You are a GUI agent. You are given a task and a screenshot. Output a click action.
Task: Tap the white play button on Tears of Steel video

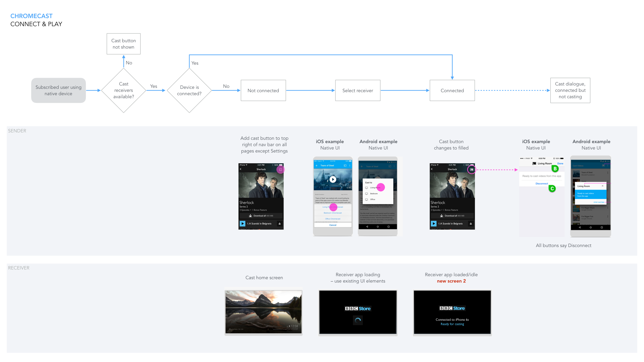click(333, 179)
